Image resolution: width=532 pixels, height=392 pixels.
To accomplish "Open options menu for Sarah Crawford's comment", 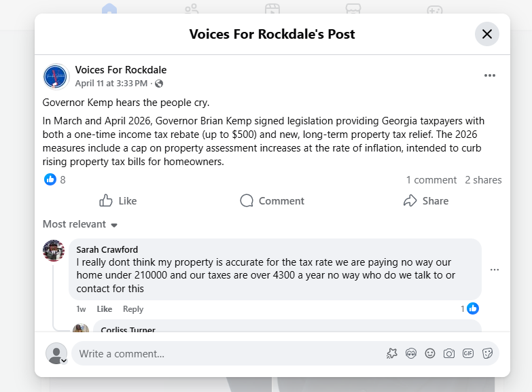I will [495, 270].
